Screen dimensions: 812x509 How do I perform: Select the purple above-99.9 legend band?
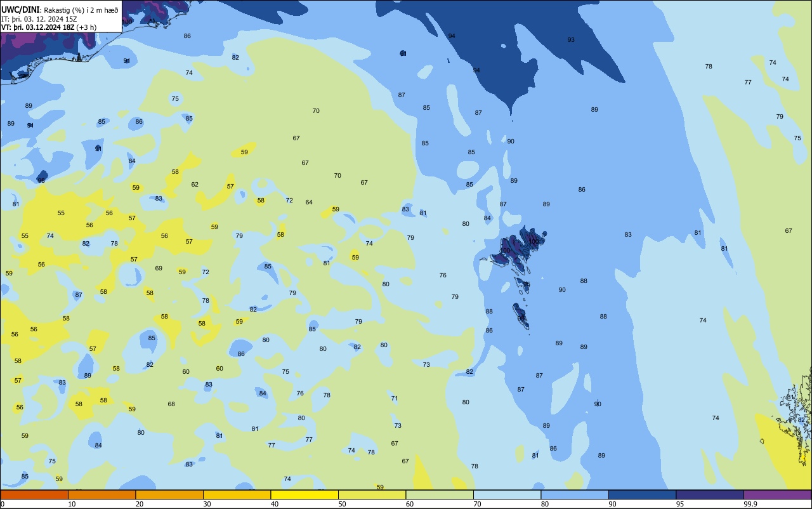[777, 494]
